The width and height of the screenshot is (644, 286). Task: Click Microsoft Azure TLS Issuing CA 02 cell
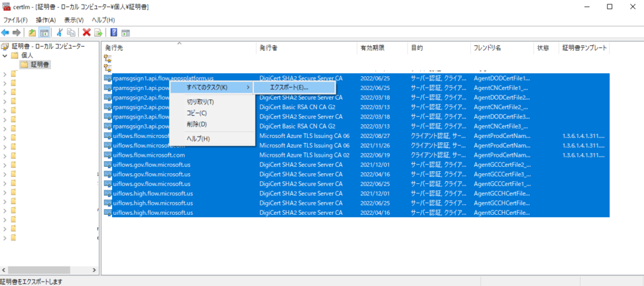[x=304, y=155]
